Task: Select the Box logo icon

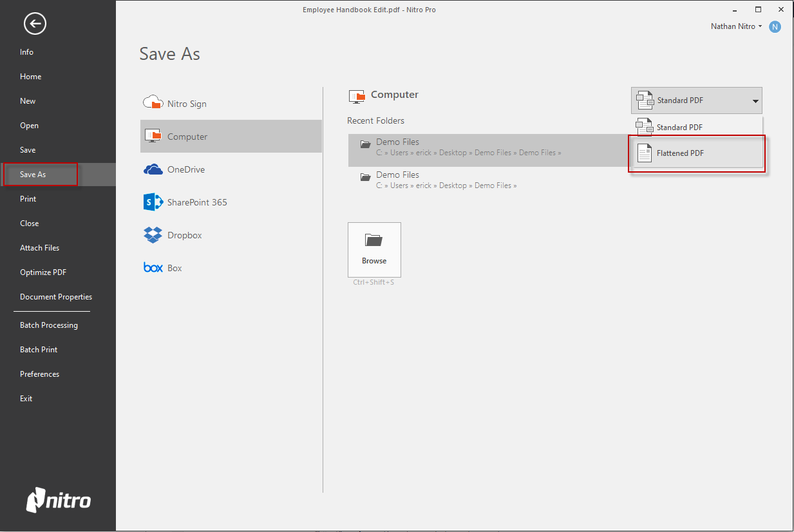Action: coord(153,268)
